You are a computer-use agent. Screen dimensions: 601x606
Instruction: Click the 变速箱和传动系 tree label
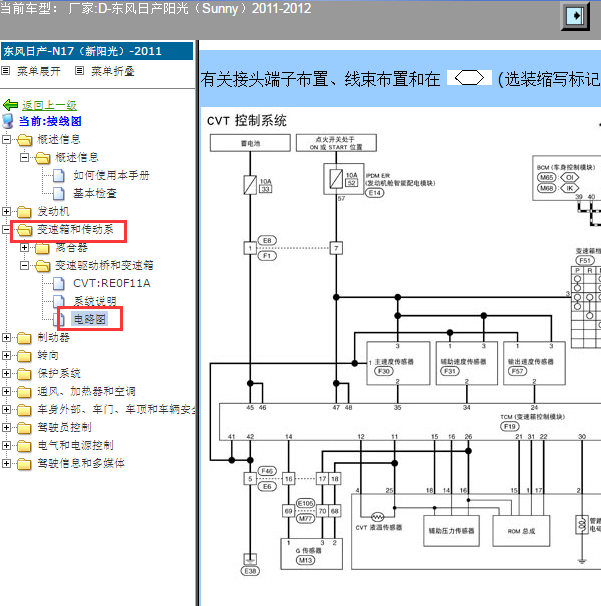coord(75,229)
